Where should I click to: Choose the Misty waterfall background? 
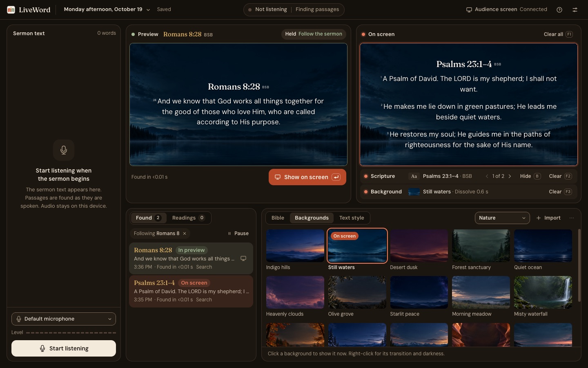543,292
